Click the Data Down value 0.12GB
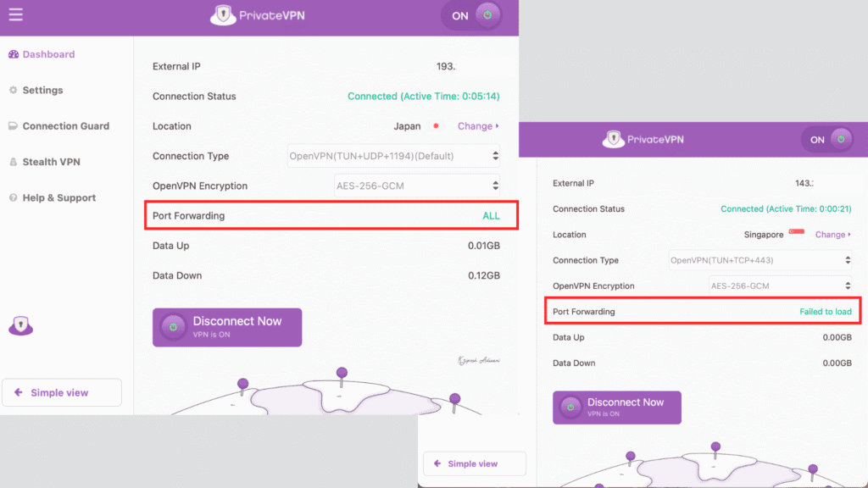This screenshot has width=868, height=488. [484, 275]
